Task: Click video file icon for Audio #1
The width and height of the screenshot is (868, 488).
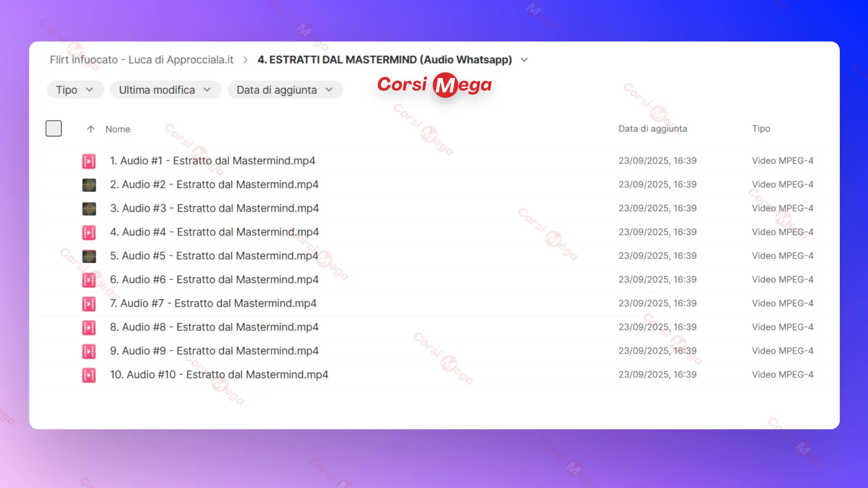Action: 89,161
